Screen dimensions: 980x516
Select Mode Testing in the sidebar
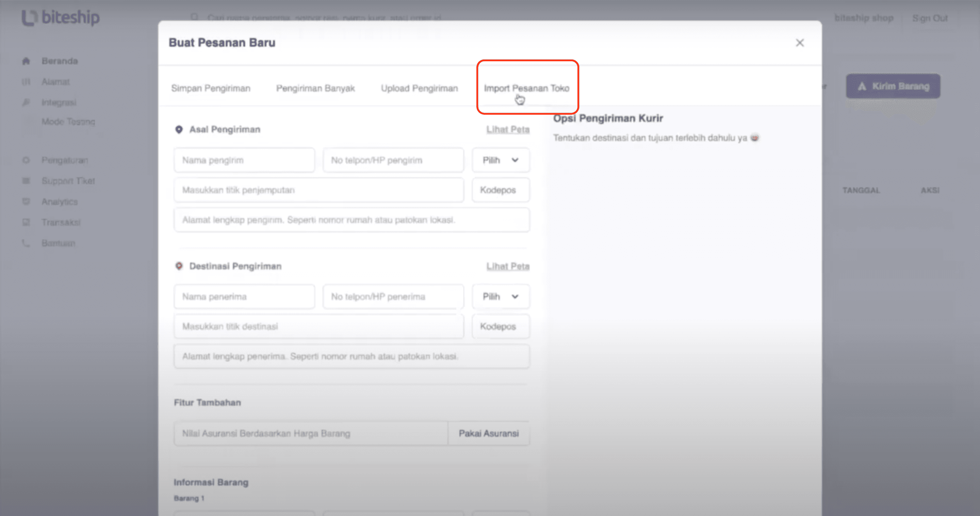tap(68, 122)
